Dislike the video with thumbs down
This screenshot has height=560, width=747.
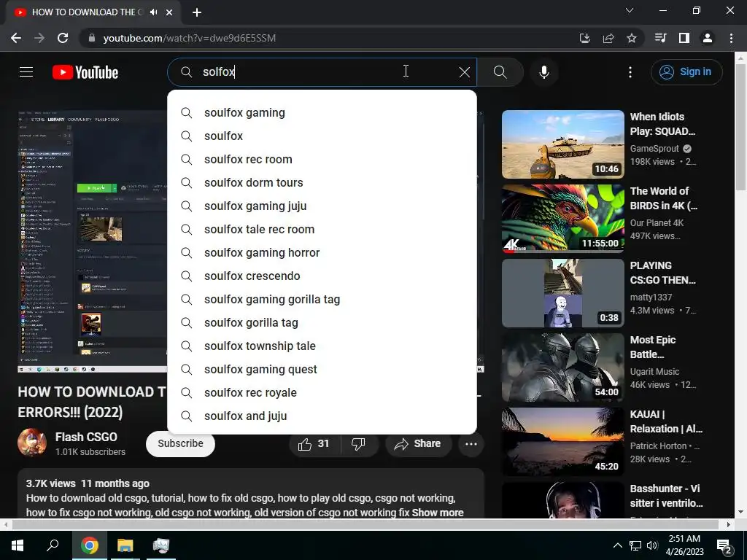point(358,444)
